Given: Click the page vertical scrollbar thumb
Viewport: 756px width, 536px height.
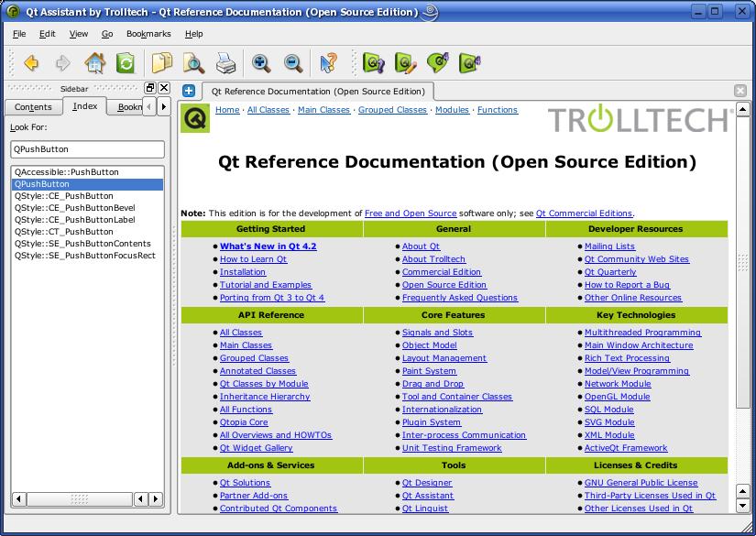Looking at the screenshot, I should (742, 263).
